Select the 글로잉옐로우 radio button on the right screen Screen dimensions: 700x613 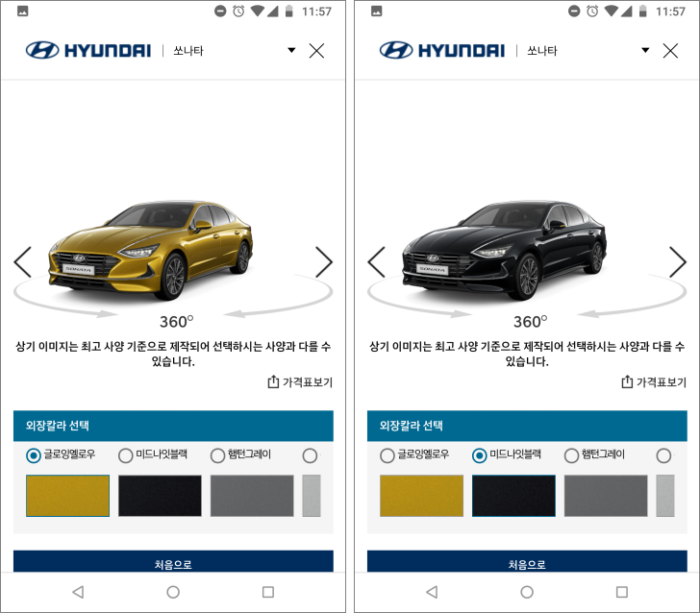387,455
